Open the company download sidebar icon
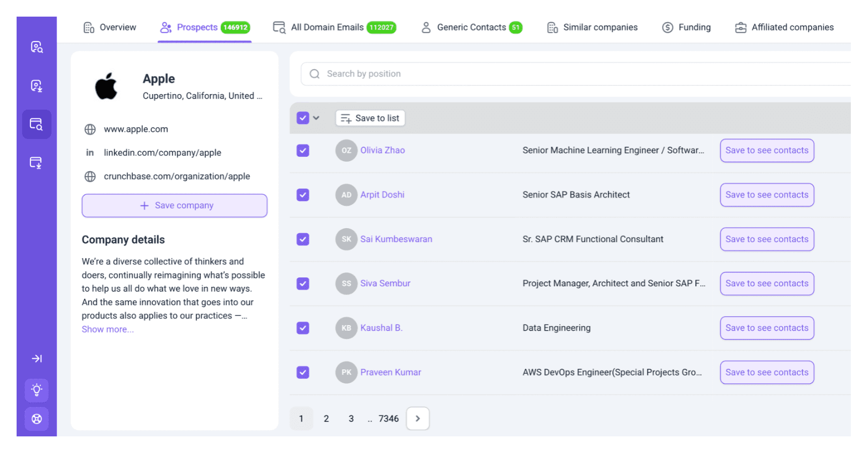The width and height of the screenshot is (868, 453). point(37,163)
